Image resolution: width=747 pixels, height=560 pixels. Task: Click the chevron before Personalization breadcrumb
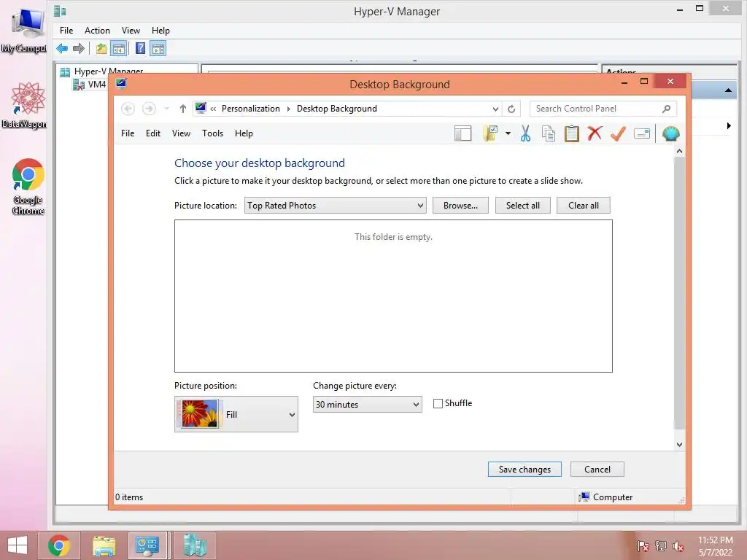coord(213,109)
